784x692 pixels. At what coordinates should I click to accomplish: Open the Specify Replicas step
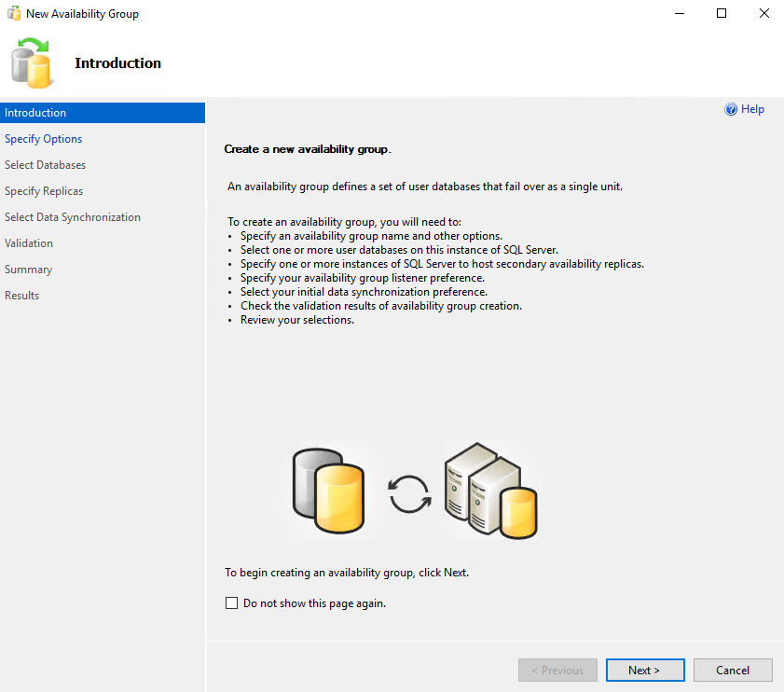click(x=44, y=190)
